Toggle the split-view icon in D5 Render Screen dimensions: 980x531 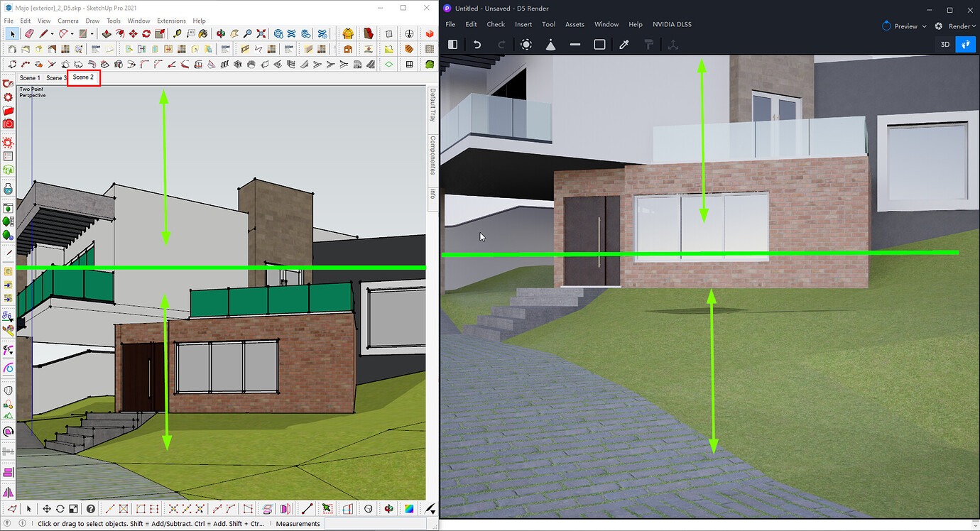click(x=453, y=44)
